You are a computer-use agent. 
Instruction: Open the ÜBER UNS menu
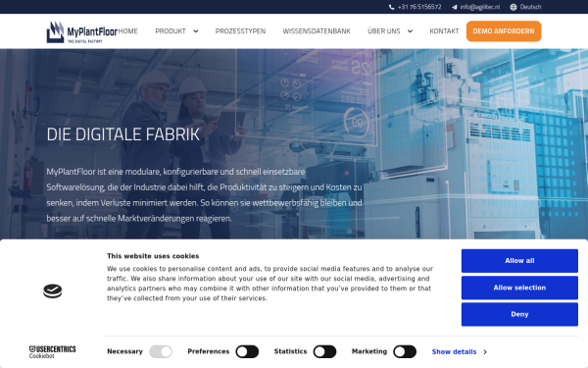[x=384, y=31]
